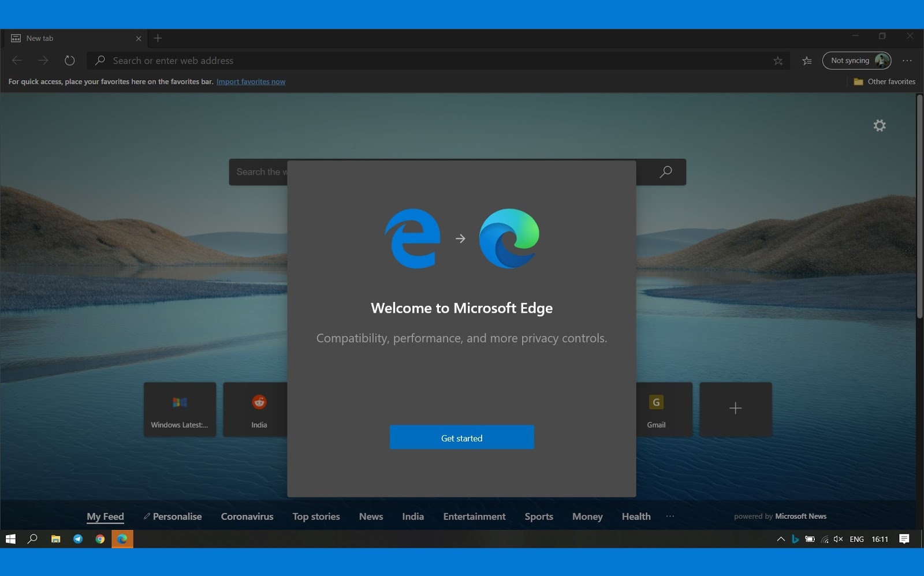Open the Money feed tab

coord(587,517)
